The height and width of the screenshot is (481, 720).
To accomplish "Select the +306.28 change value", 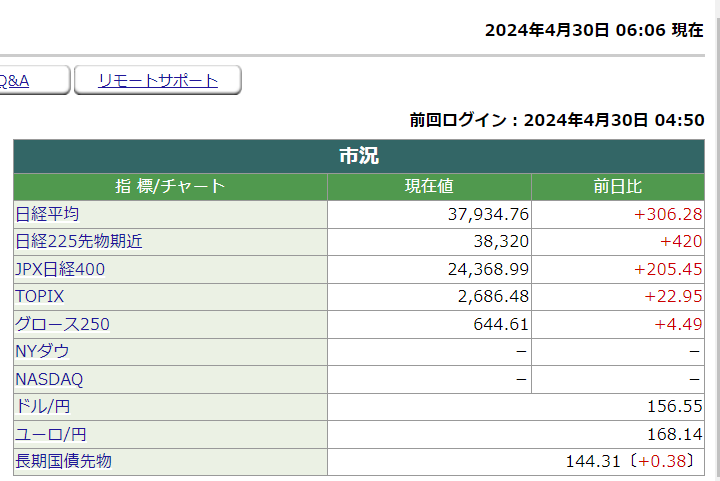I will click(x=668, y=214).
